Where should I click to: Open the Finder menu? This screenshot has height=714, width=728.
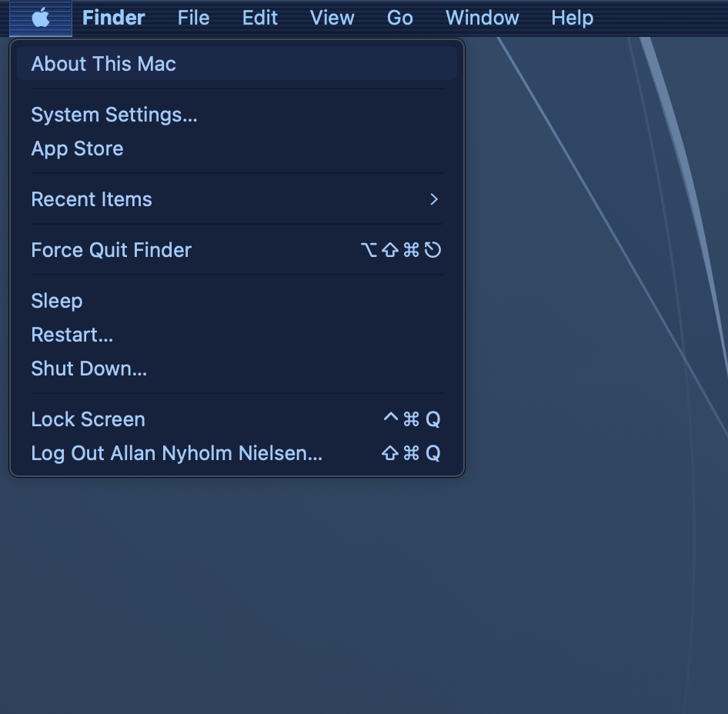114,18
